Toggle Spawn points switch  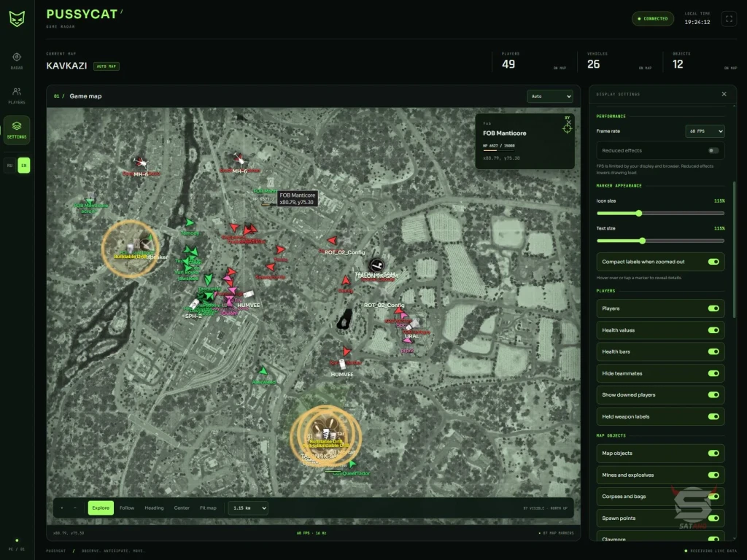click(x=713, y=518)
